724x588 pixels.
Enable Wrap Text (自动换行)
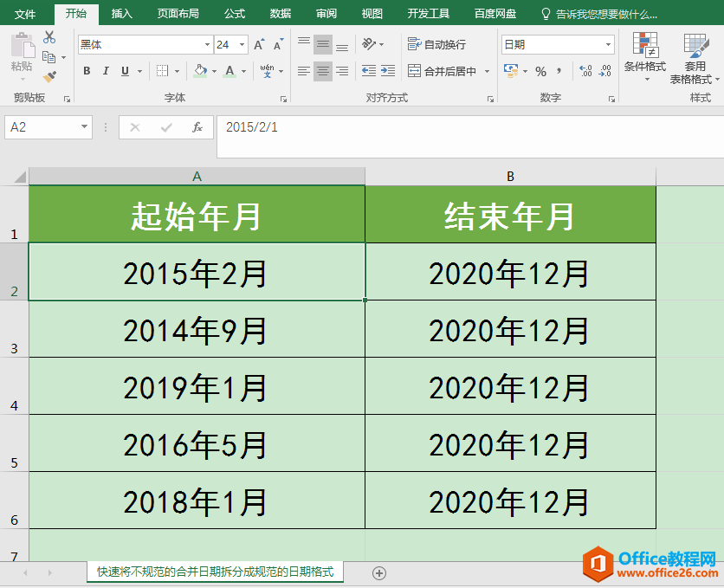click(x=436, y=44)
